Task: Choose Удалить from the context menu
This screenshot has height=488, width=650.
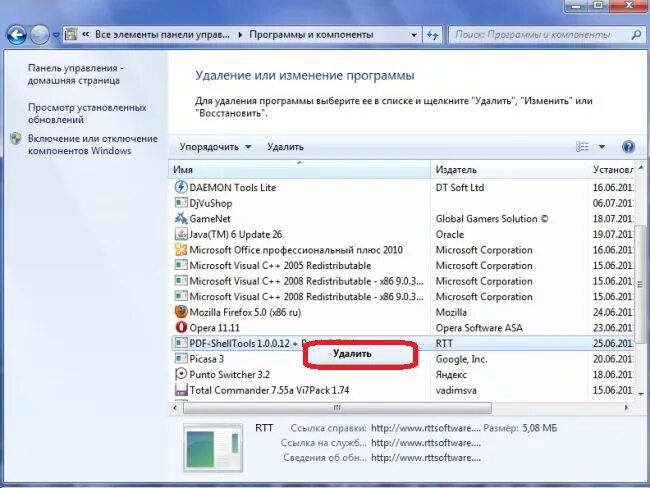Action: 352,354
